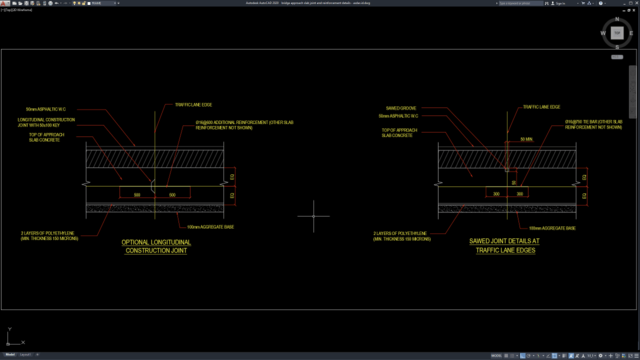Click the Autodesk App Store cart icon

pos(583,3)
